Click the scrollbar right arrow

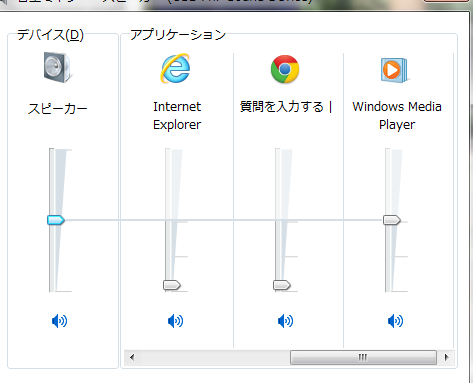(x=446, y=358)
